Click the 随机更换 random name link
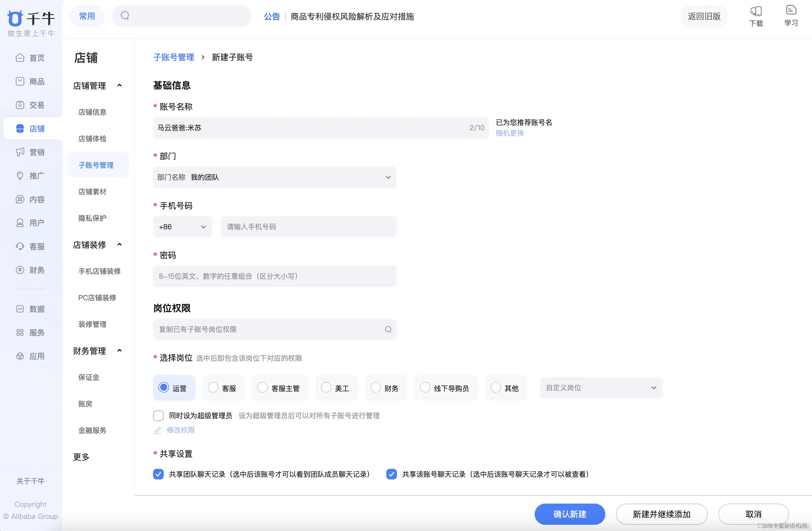Viewport: 812px width, 531px height. [x=509, y=133]
